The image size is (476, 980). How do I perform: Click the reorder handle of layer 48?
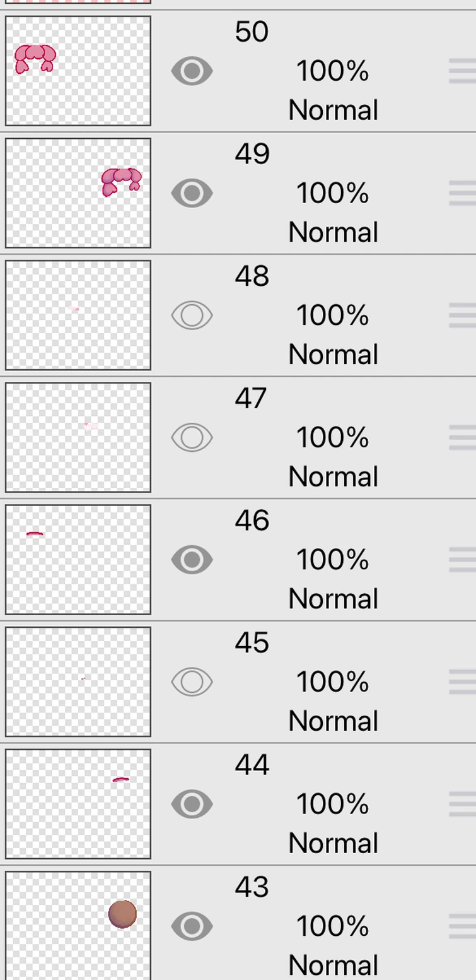click(x=462, y=316)
